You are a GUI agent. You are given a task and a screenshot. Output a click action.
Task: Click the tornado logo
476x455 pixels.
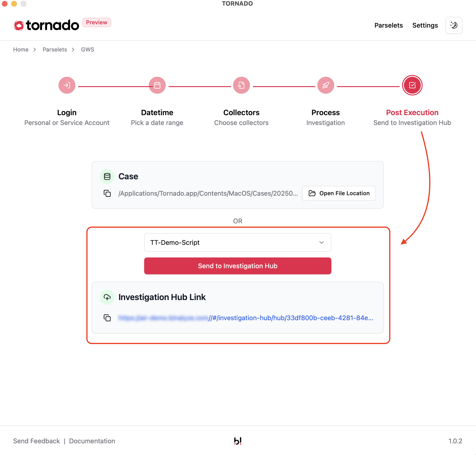47,25
